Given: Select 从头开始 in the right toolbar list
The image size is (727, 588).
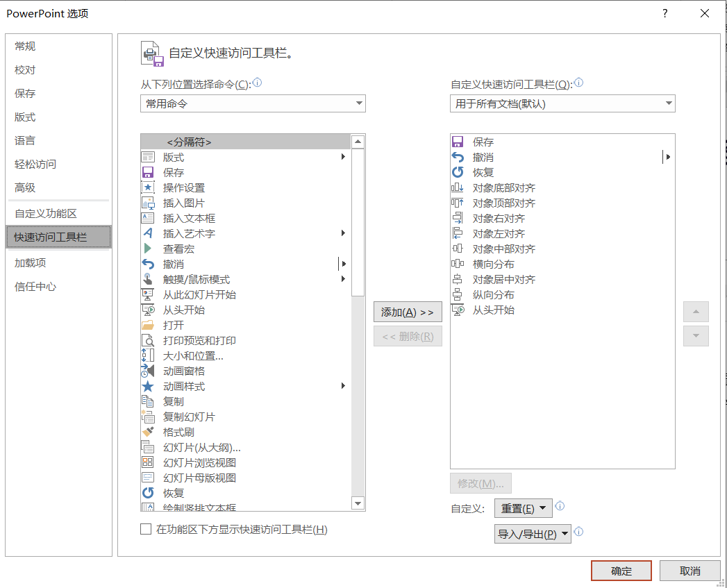Looking at the screenshot, I should pos(562,310).
